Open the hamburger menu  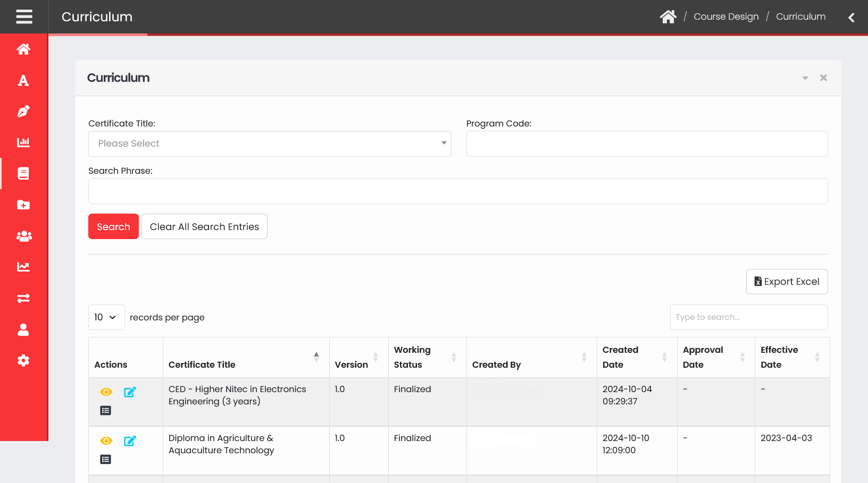24,16
